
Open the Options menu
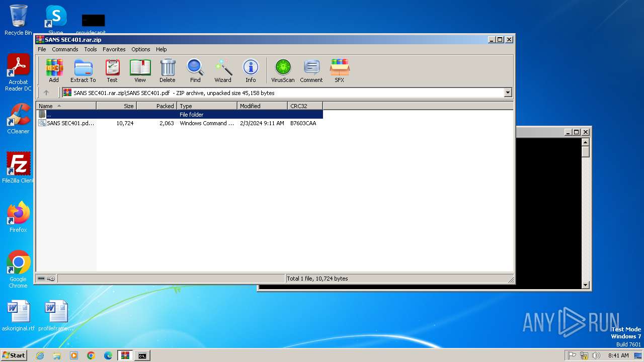[x=141, y=49]
